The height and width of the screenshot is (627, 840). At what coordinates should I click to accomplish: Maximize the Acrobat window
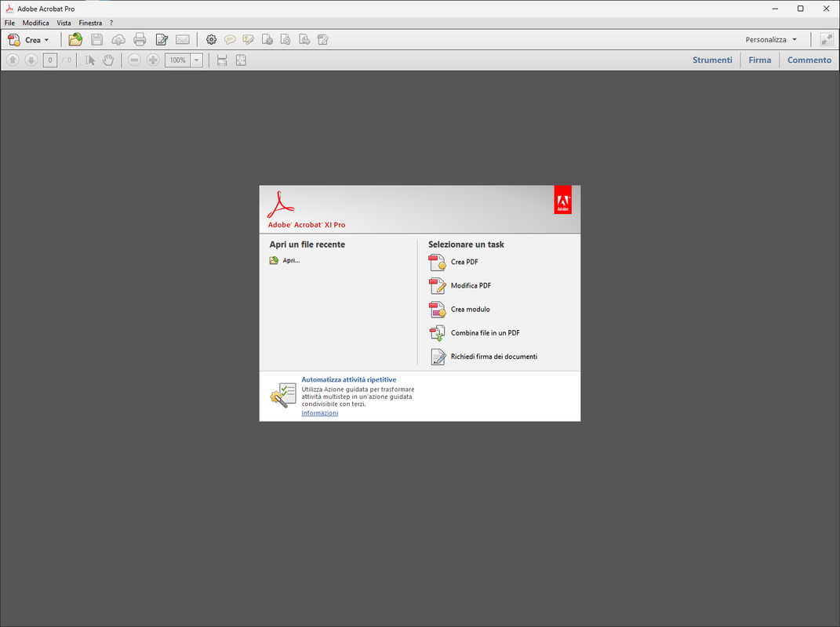point(800,9)
